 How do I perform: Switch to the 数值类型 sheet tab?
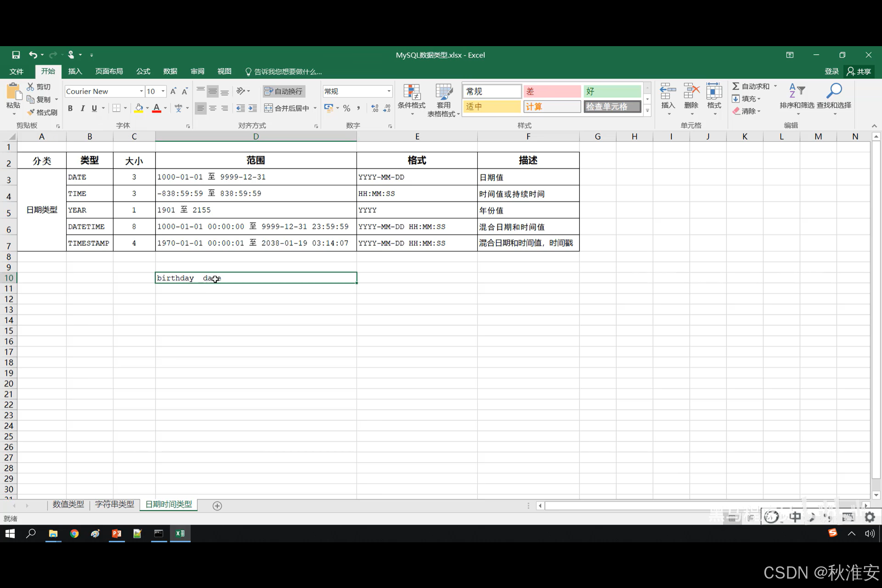coord(68,504)
